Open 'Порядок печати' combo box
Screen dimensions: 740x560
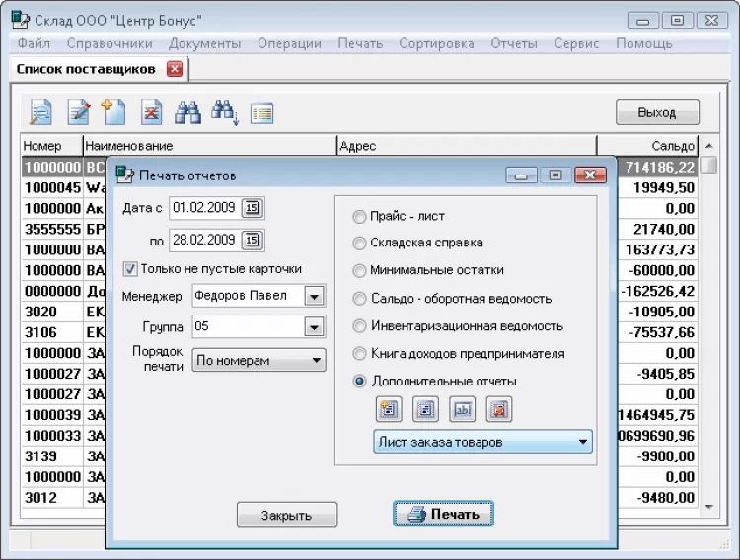[259, 361]
